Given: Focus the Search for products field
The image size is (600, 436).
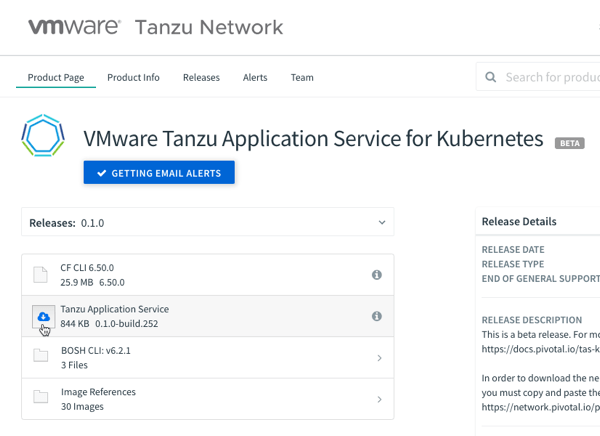Looking at the screenshot, I should coord(538,77).
